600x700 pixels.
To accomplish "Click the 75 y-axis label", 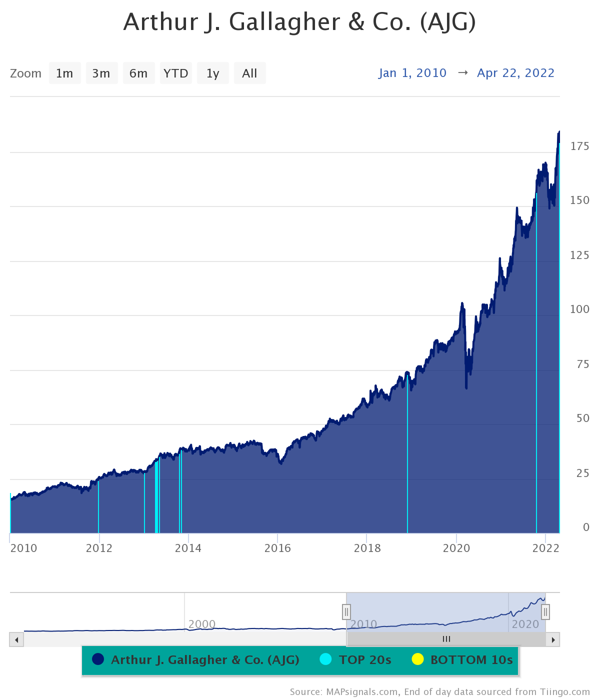I will pos(583,364).
